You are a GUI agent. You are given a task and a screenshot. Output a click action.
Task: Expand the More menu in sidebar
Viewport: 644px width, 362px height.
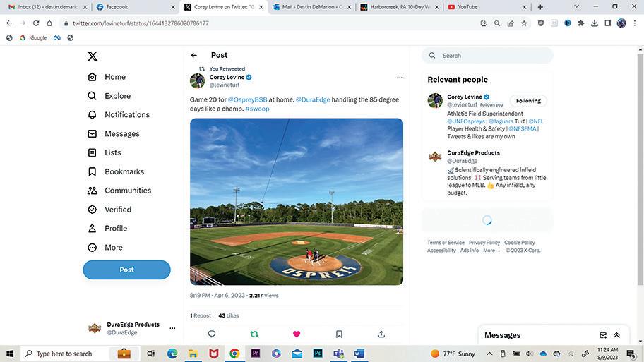click(105, 248)
